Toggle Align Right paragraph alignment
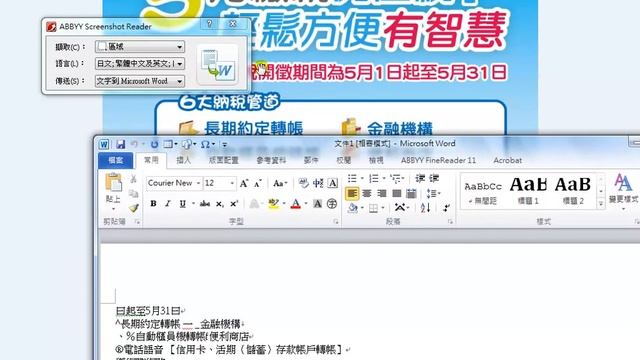The width and height of the screenshot is (640, 360). [x=382, y=193]
